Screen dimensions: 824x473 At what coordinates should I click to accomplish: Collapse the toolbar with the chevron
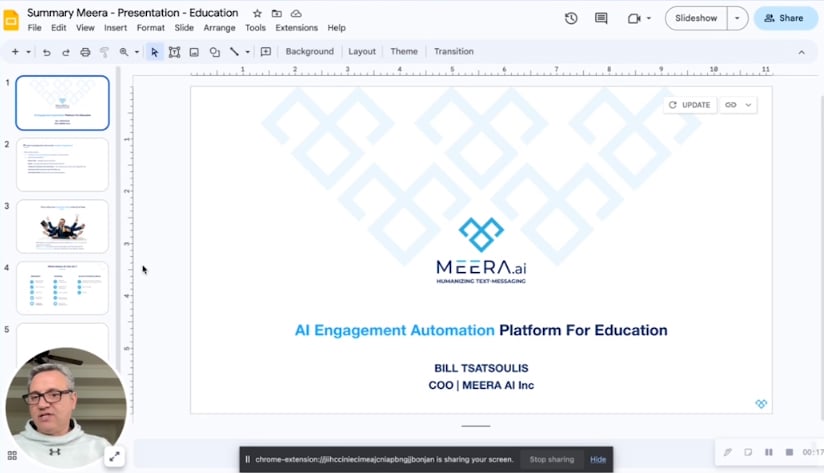pyautogui.click(x=801, y=52)
